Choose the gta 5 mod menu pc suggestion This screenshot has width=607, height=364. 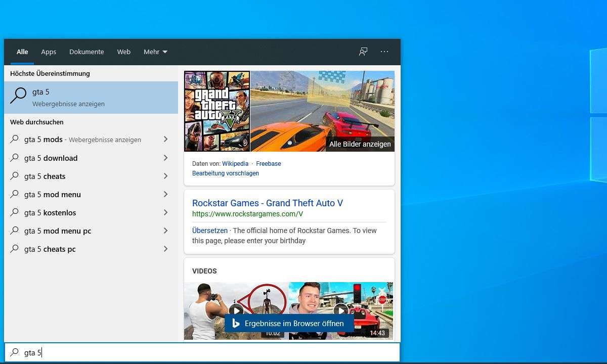point(91,231)
